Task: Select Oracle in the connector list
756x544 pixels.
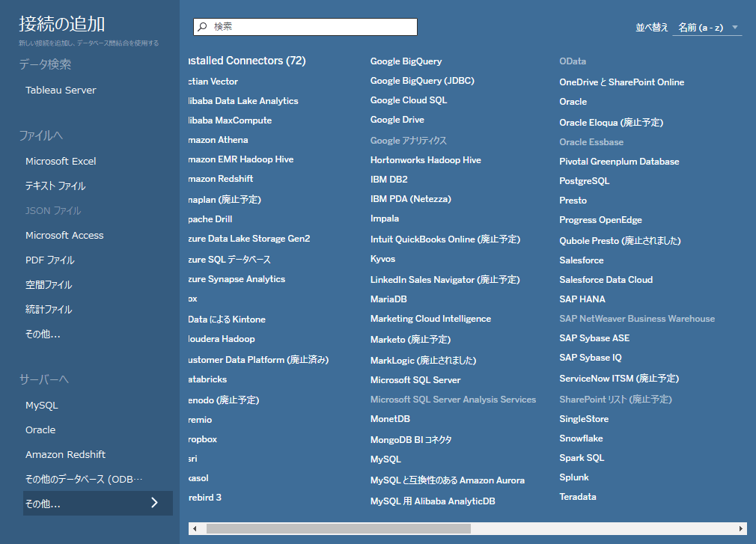Action: coord(573,102)
